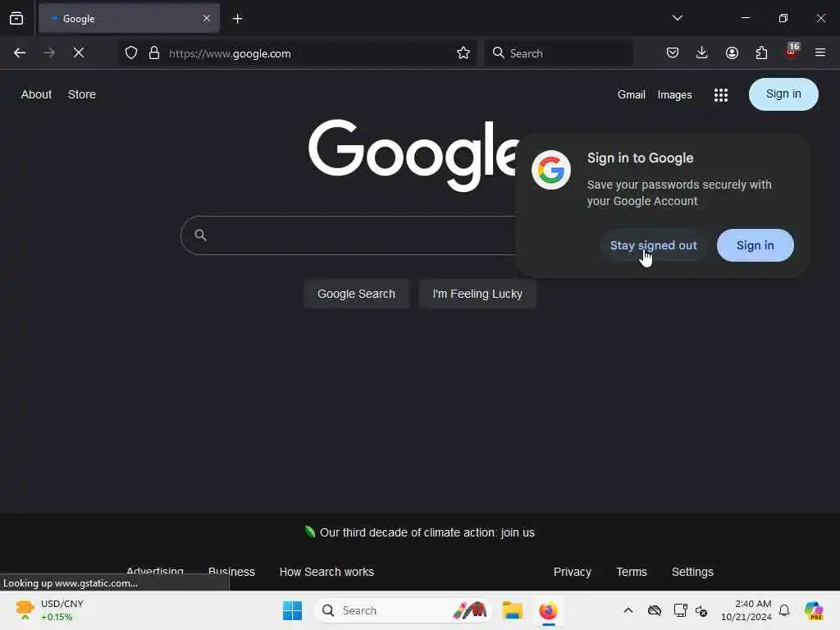Open the display connection tray icon
840x630 pixels.
click(680, 610)
